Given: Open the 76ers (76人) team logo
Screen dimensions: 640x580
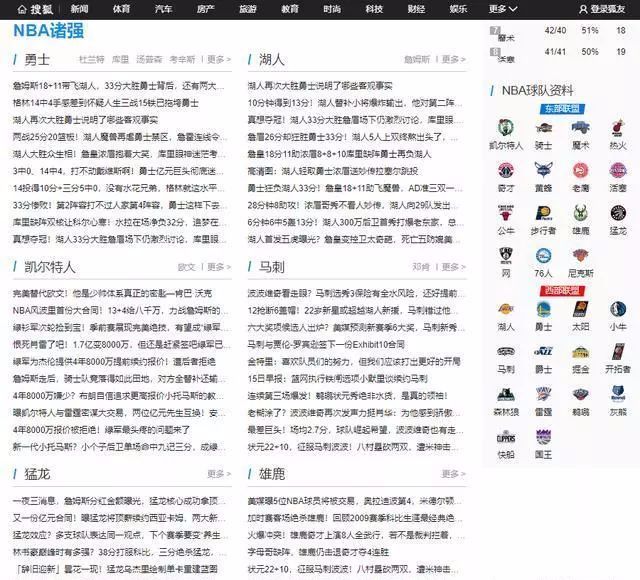Looking at the screenshot, I should coord(543,255).
